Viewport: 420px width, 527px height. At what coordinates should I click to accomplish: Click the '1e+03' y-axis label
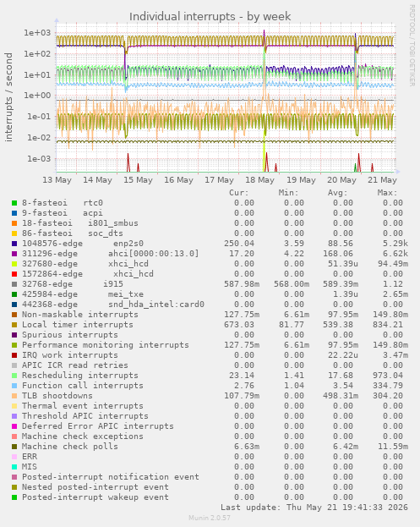coord(37,33)
